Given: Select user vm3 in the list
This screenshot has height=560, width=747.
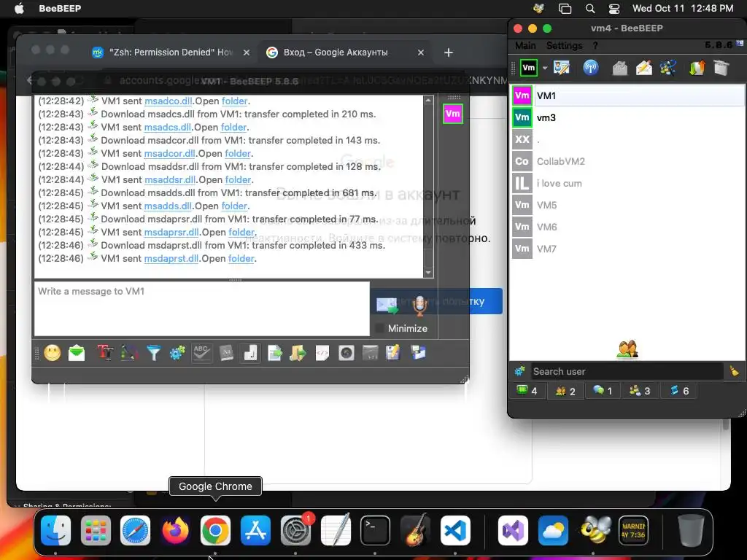Looking at the screenshot, I should pyautogui.click(x=628, y=117).
